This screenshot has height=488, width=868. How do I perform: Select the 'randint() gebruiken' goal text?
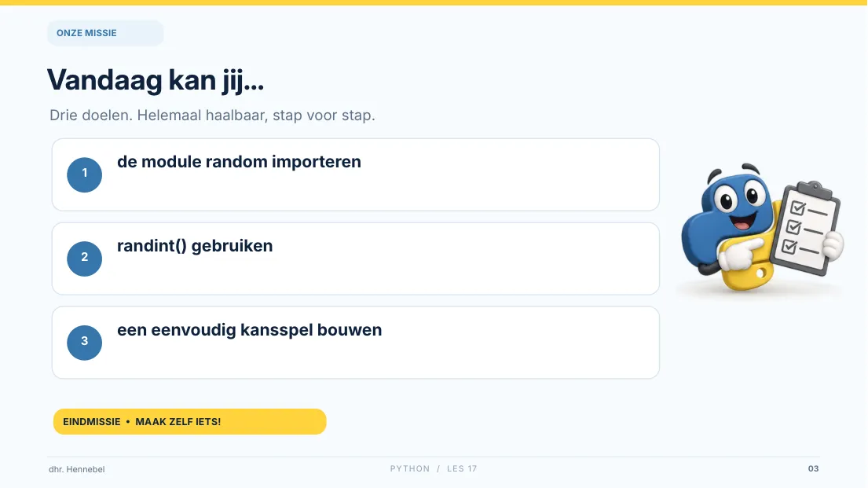[x=195, y=245]
